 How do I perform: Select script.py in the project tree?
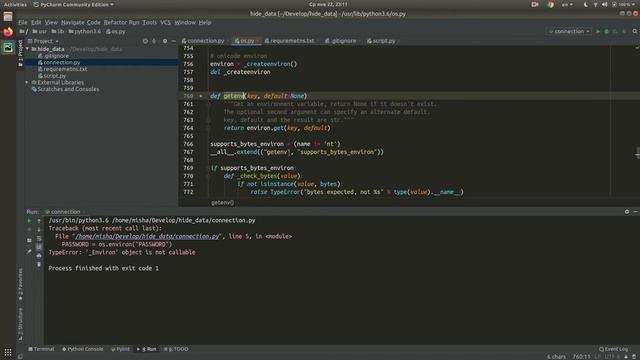[52, 76]
